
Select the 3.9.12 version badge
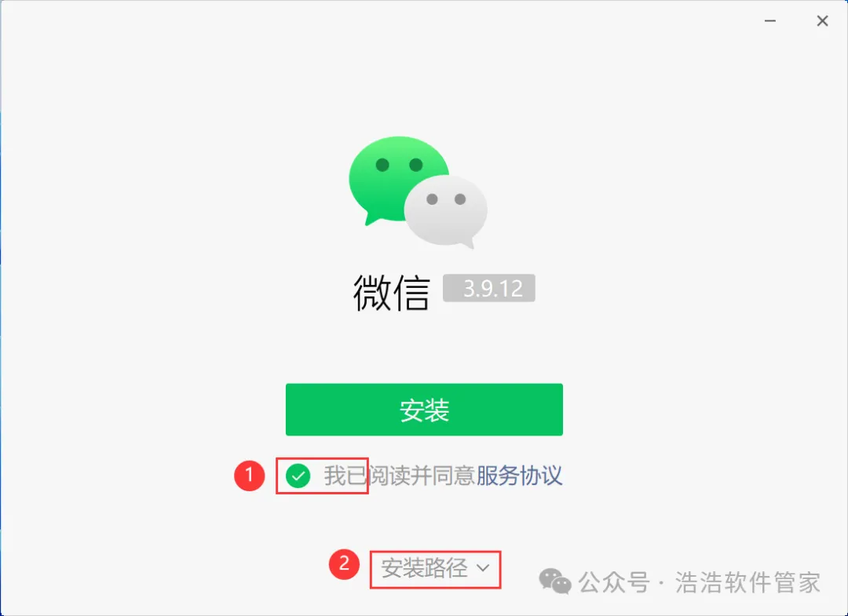[489, 288]
